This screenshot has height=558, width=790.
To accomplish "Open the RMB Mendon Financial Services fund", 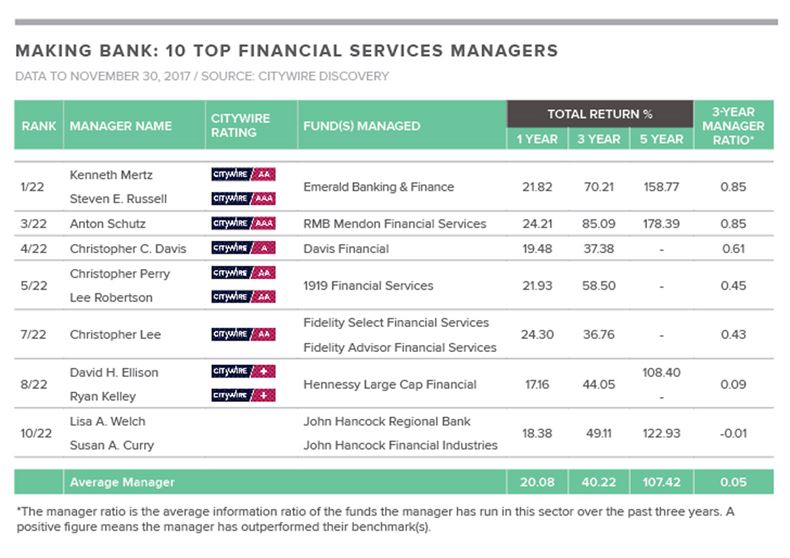I will [x=394, y=223].
